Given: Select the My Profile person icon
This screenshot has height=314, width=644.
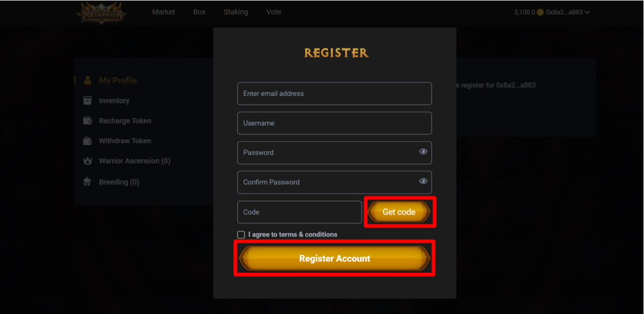Looking at the screenshot, I should [88, 80].
